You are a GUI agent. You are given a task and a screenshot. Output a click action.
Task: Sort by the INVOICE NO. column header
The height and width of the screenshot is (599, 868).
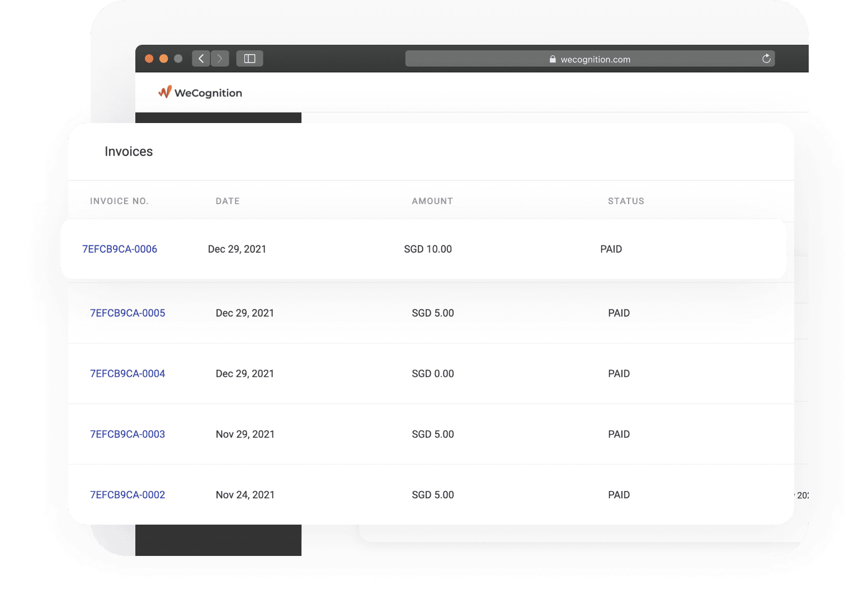119,201
